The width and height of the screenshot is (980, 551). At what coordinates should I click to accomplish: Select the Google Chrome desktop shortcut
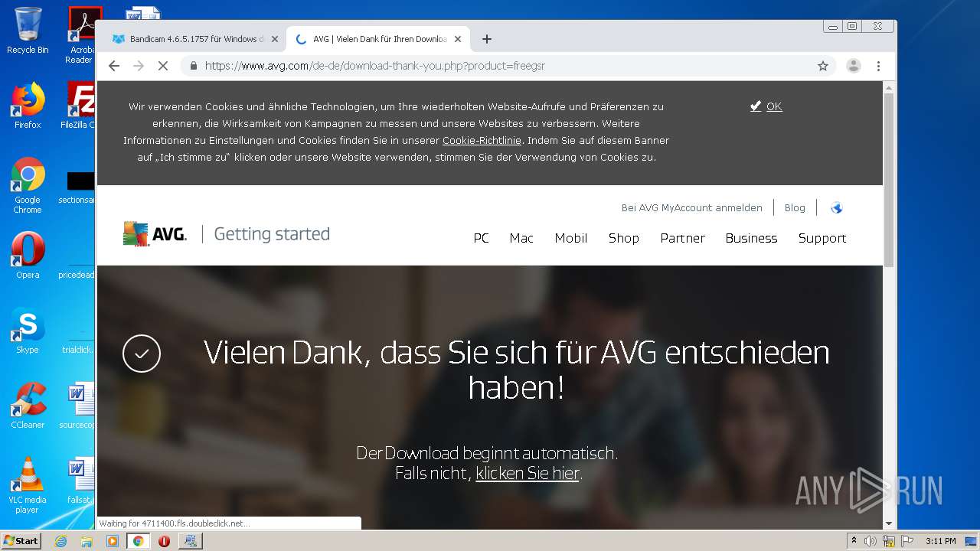coord(28,185)
